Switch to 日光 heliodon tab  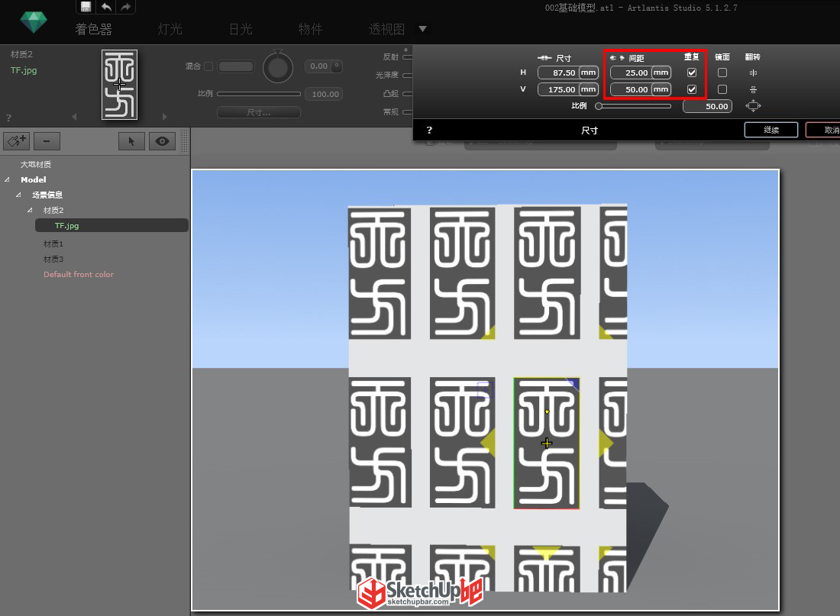click(x=241, y=30)
